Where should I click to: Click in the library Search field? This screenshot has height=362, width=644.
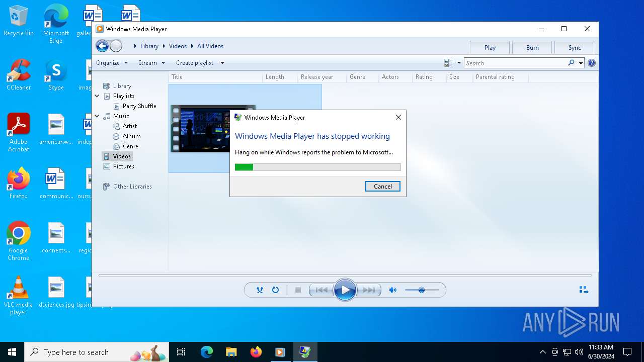tap(516, 63)
